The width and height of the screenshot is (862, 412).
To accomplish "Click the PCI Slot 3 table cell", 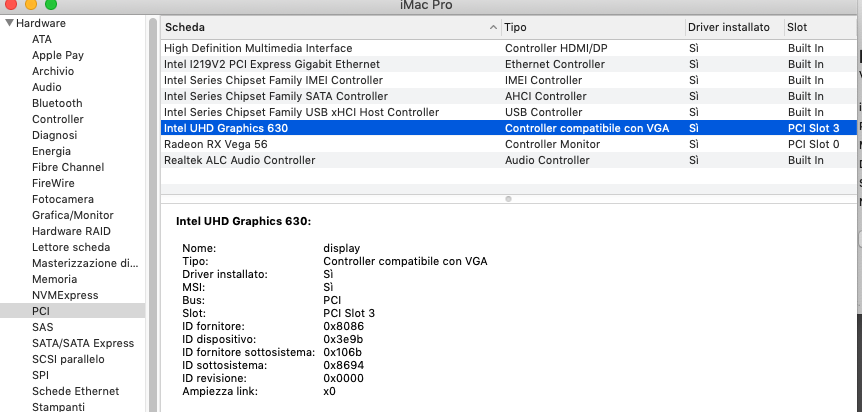I will click(813, 128).
